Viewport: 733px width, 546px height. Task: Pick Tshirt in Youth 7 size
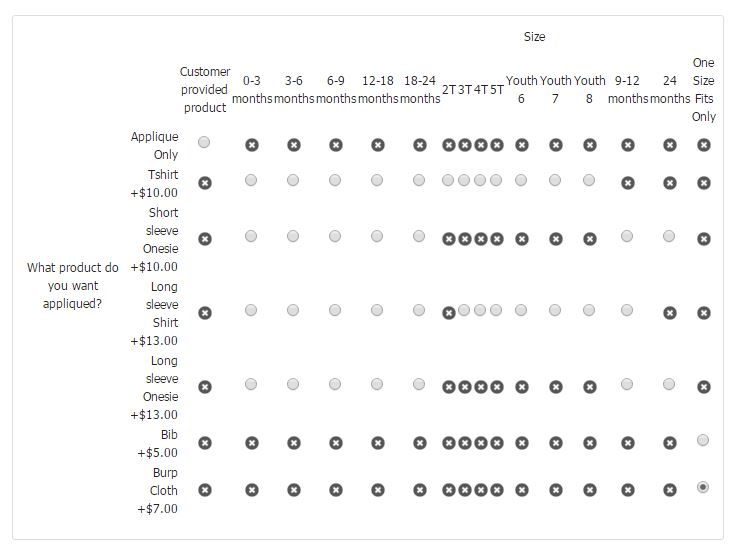[x=555, y=180]
